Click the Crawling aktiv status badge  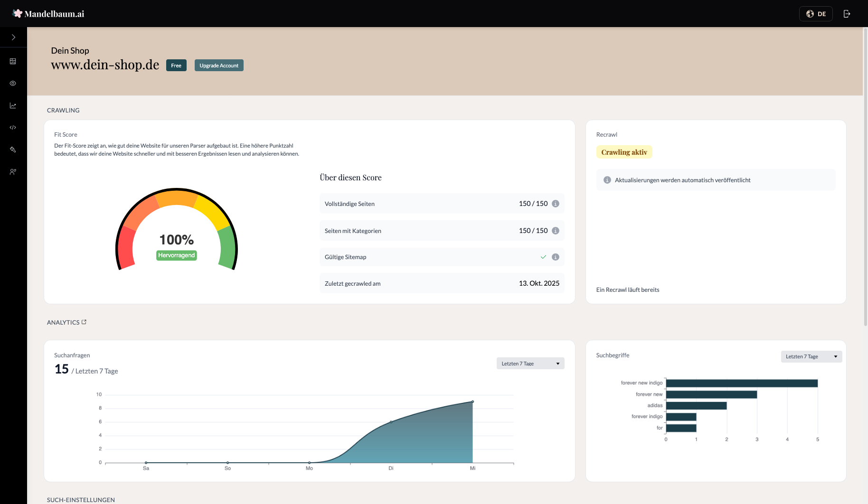pyautogui.click(x=624, y=152)
